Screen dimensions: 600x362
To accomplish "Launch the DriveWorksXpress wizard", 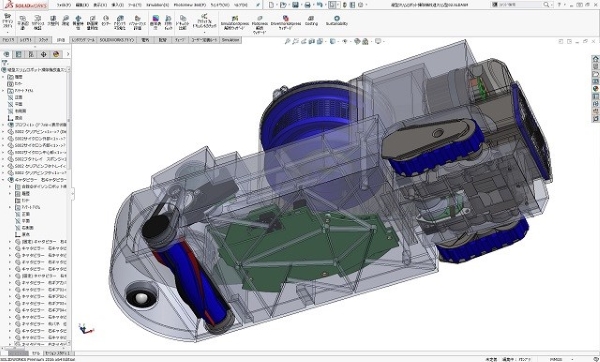I will (285, 22).
